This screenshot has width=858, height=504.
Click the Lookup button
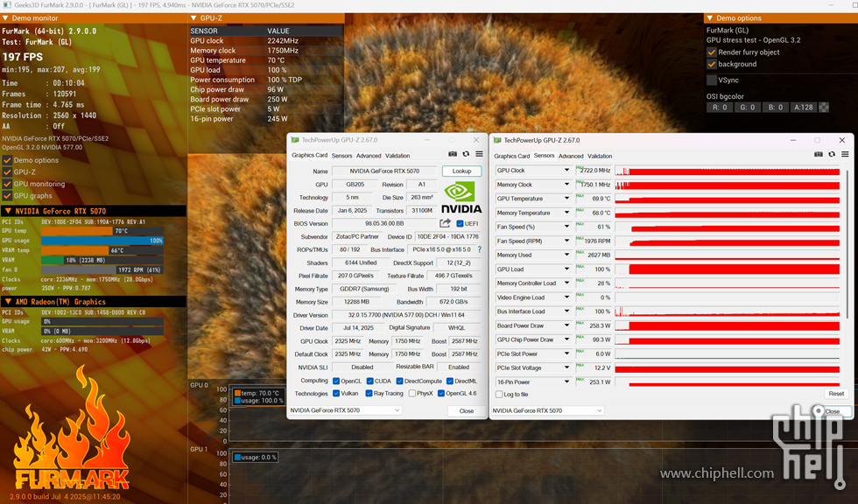tap(462, 171)
